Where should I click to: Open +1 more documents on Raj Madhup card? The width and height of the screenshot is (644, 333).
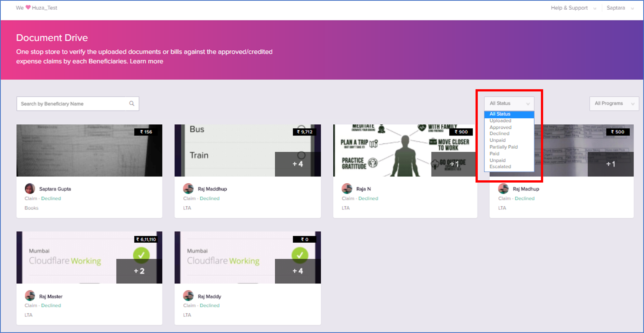pyautogui.click(x=610, y=164)
